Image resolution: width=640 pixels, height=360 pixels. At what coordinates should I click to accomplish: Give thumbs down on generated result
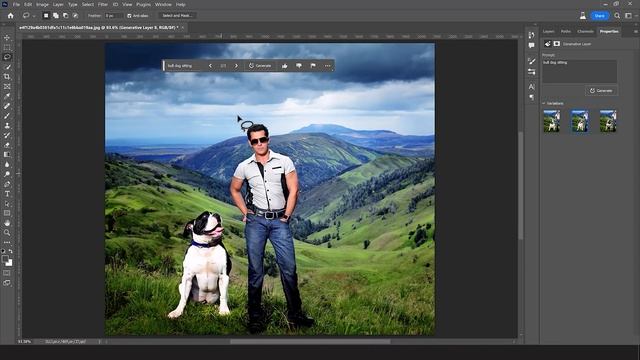(x=299, y=66)
